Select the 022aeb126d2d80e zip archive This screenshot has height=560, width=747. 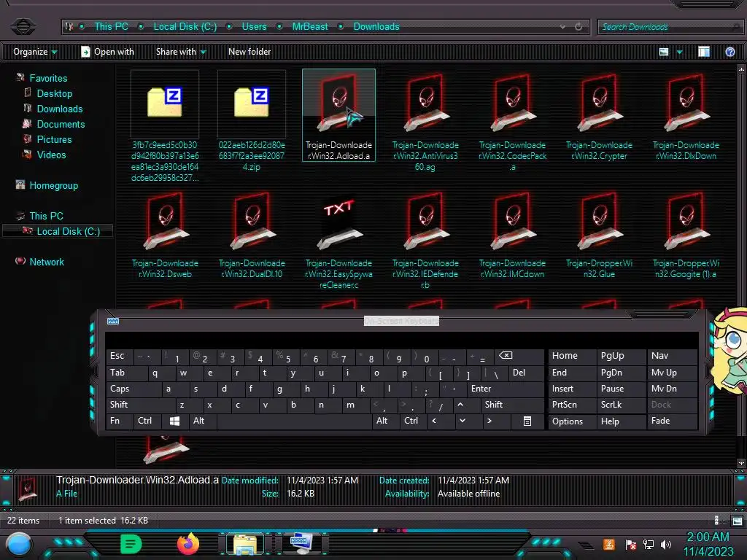252,122
